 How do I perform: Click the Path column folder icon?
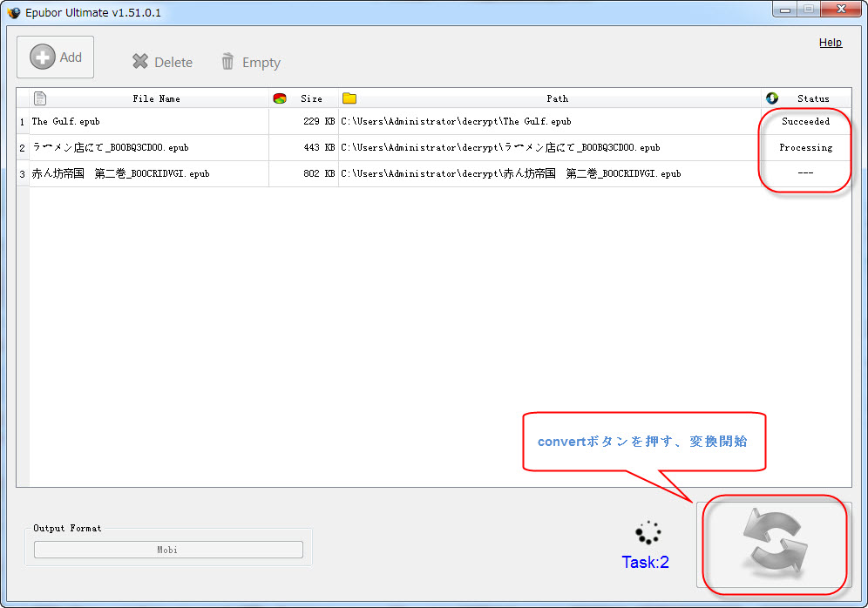[349, 98]
